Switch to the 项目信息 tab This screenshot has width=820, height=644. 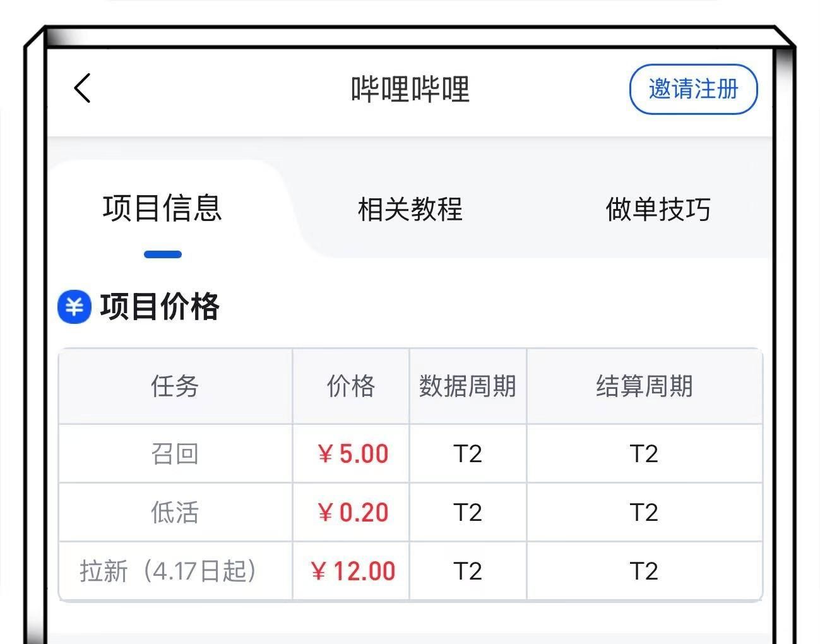(162, 208)
